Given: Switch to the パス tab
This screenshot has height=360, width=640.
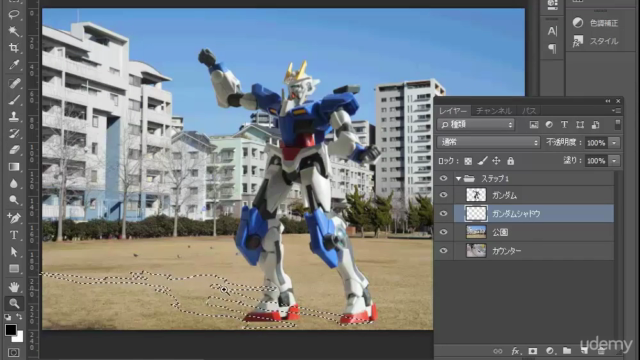Looking at the screenshot, I should [529, 111].
